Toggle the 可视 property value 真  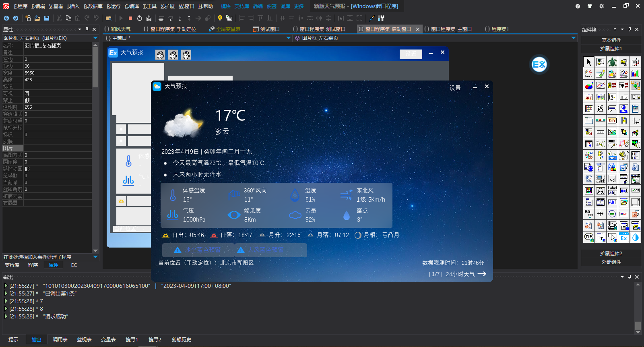(58, 93)
